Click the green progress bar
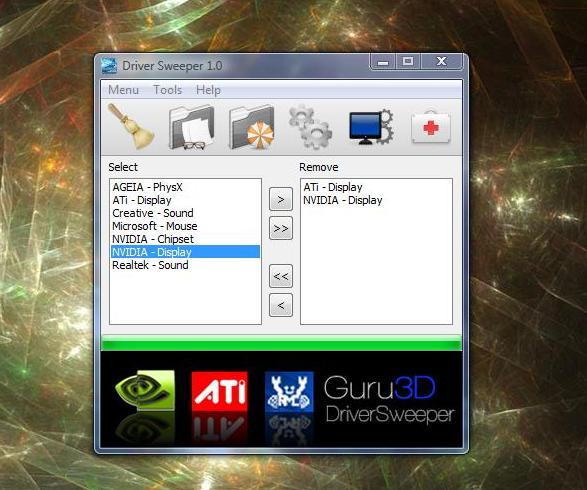 tap(281, 343)
